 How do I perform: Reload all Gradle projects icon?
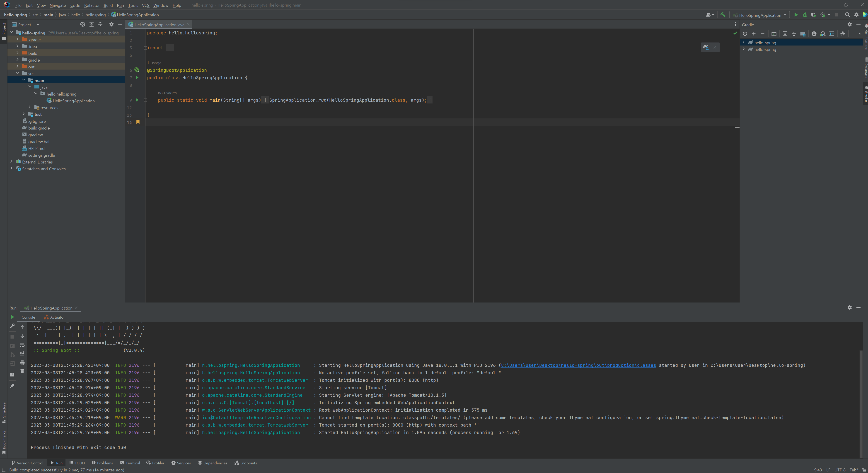[x=745, y=34]
